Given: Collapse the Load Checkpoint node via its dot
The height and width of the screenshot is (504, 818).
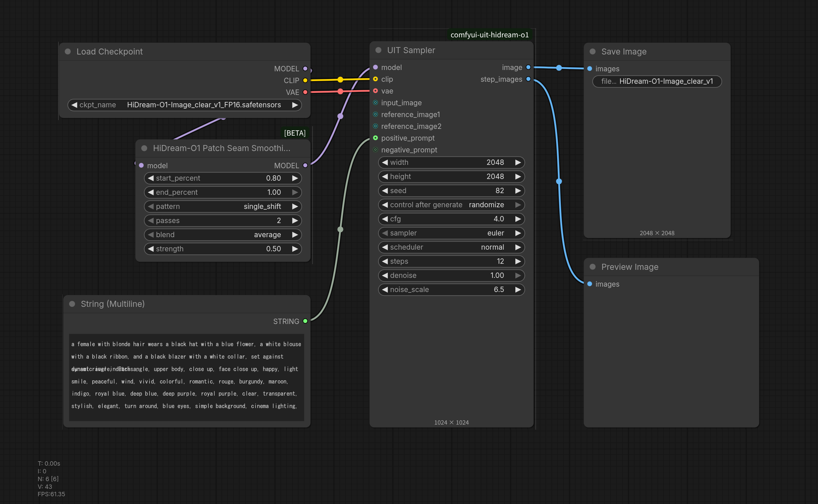Looking at the screenshot, I should point(68,51).
